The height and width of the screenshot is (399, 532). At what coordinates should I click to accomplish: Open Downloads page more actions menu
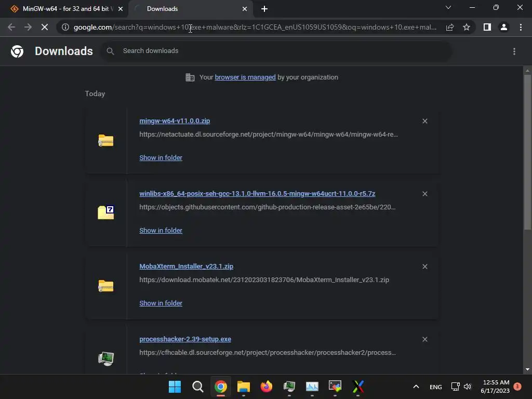[514, 51]
